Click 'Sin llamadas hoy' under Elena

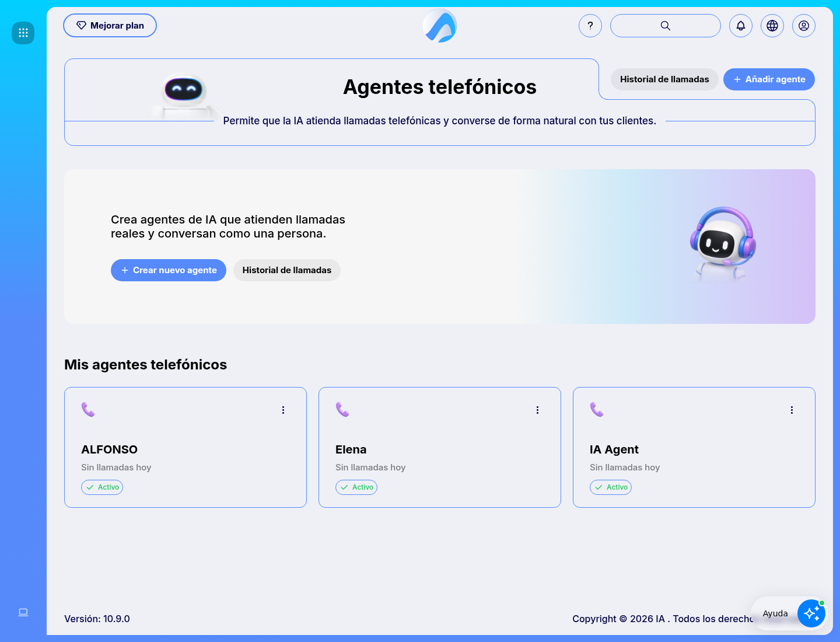370,467
